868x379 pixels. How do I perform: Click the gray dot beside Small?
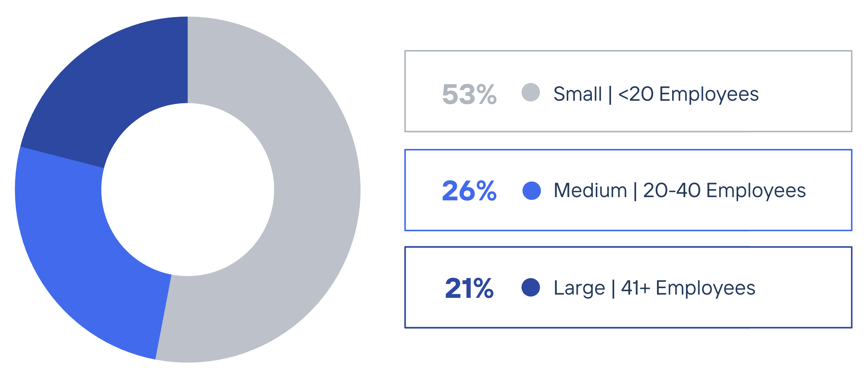tap(531, 92)
